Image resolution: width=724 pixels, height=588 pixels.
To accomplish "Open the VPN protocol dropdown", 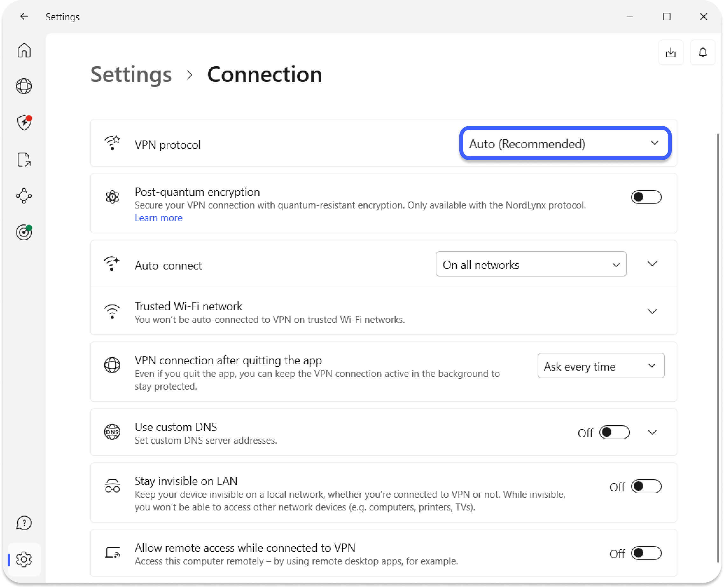I will pyautogui.click(x=565, y=144).
